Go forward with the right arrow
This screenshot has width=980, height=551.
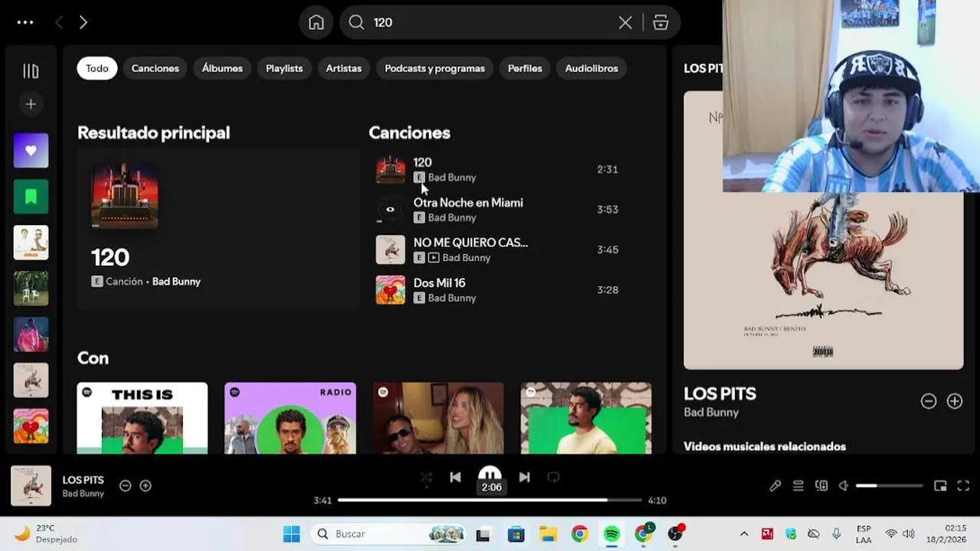[x=83, y=22]
